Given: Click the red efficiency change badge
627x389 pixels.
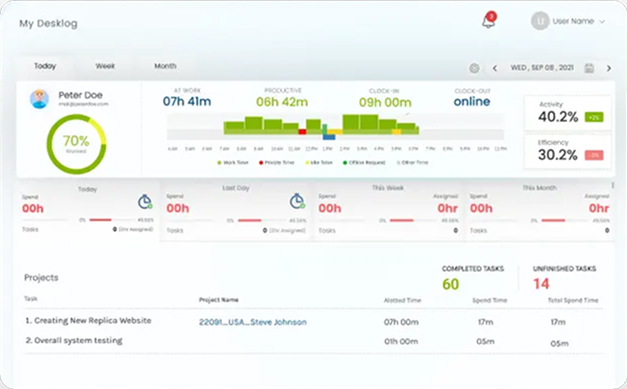Looking at the screenshot, I should click(594, 155).
